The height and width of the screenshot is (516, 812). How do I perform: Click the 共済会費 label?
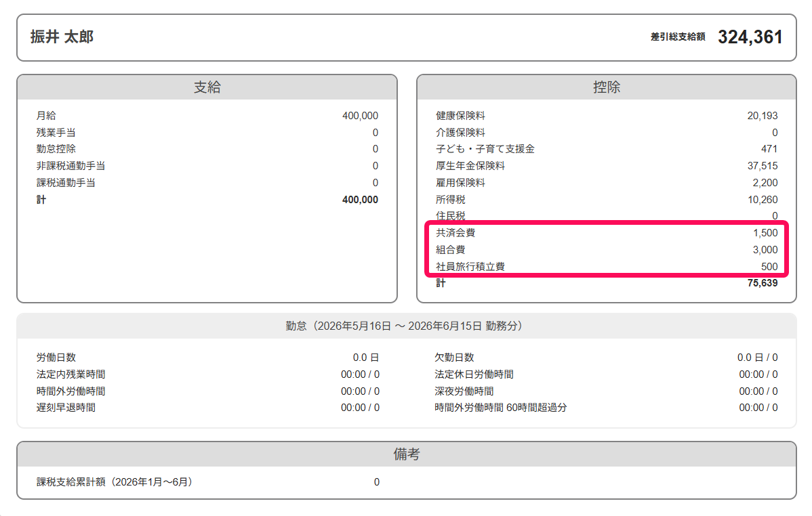[455, 233]
